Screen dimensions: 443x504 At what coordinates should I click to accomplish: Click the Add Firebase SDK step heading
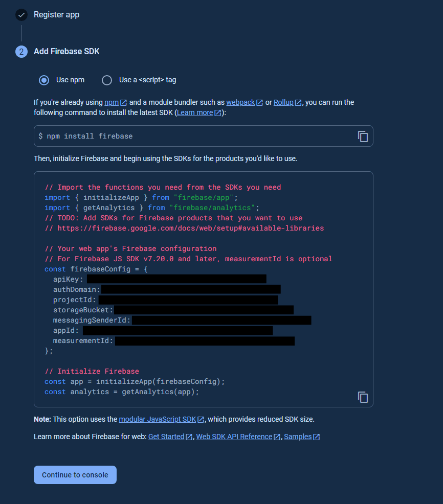coord(67,52)
